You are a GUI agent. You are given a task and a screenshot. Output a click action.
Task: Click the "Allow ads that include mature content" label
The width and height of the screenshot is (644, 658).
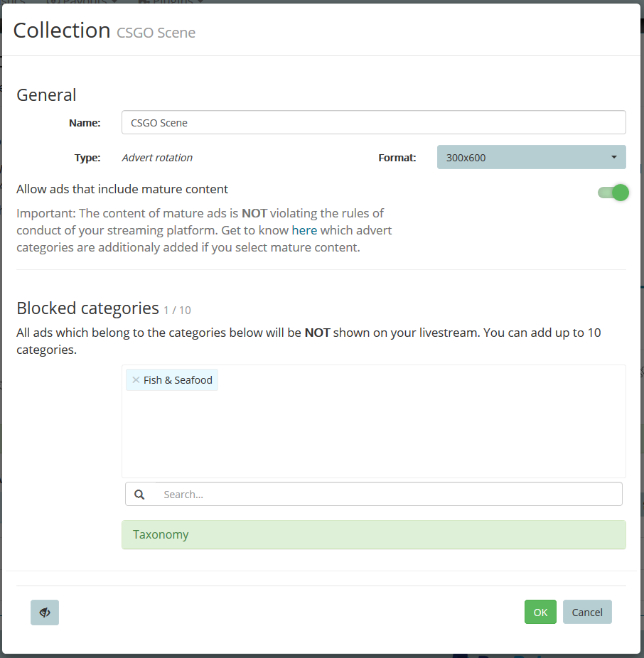click(x=122, y=189)
